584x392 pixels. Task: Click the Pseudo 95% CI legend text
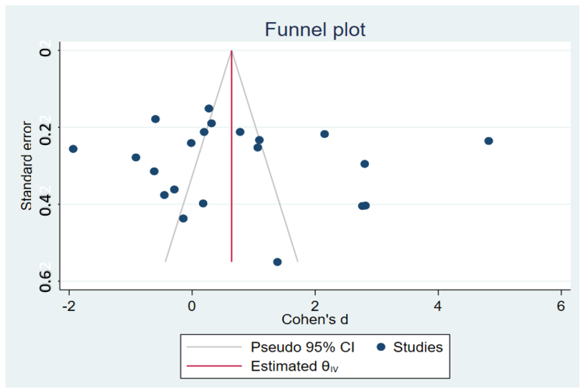point(302,347)
